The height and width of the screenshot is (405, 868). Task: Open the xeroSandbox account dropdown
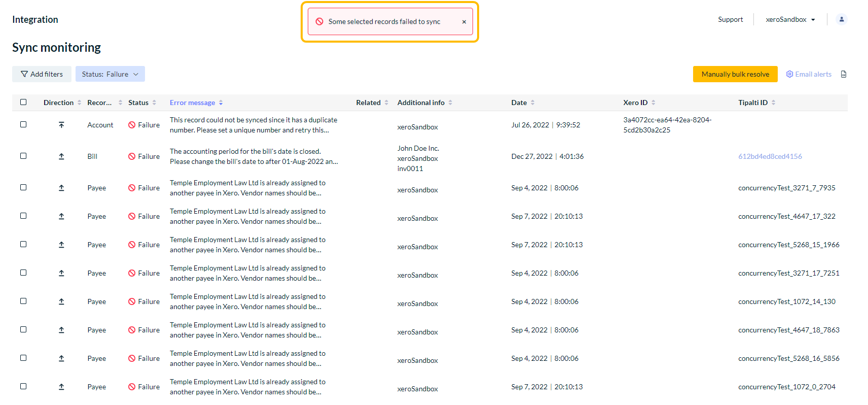point(790,19)
